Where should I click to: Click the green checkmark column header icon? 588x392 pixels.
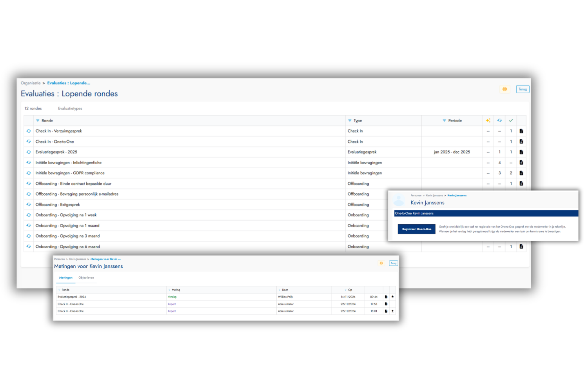[x=511, y=120]
